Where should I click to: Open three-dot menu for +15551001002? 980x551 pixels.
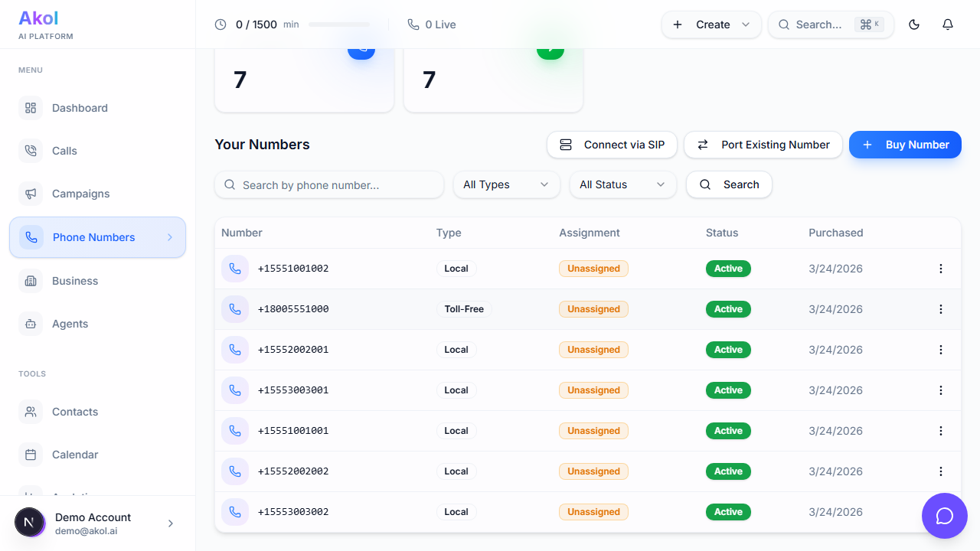[x=941, y=269]
